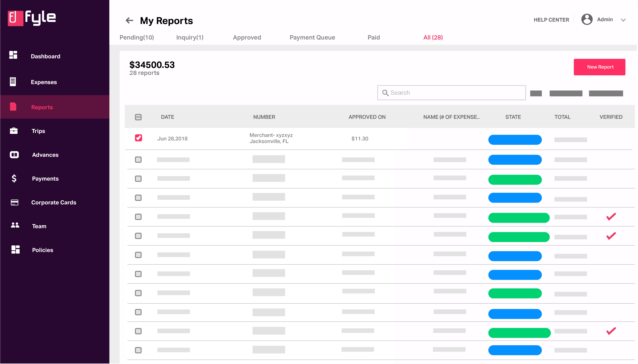Click the Payments dollar sign icon
The height and width of the screenshot is (364, 638).
(x=14, y=178)
